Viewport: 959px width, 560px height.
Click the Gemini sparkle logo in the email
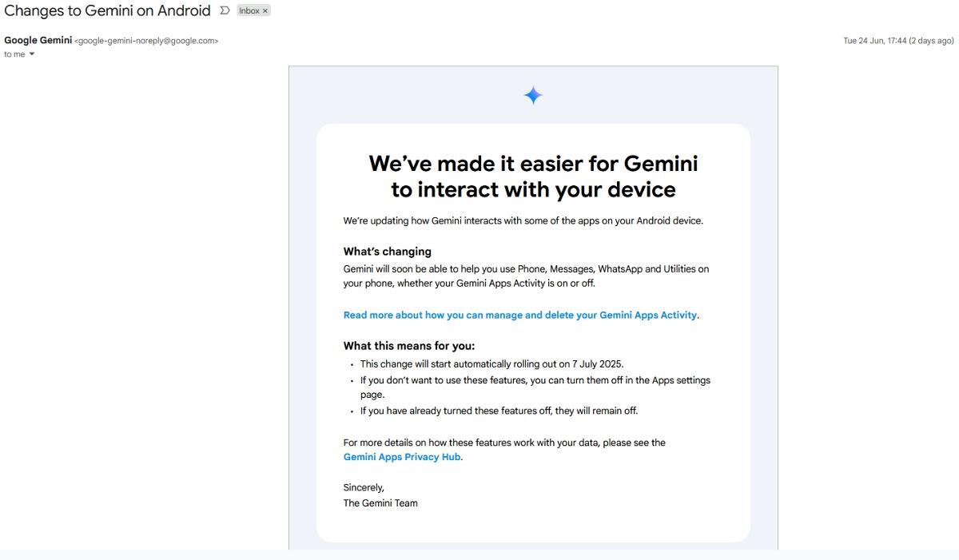(532, 94)
